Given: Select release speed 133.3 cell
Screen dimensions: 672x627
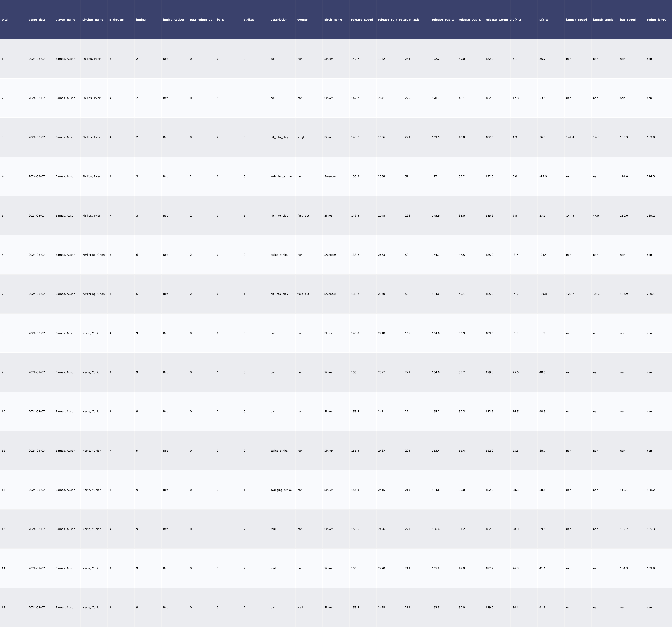Looking at the screenshot, I should 355,176.
